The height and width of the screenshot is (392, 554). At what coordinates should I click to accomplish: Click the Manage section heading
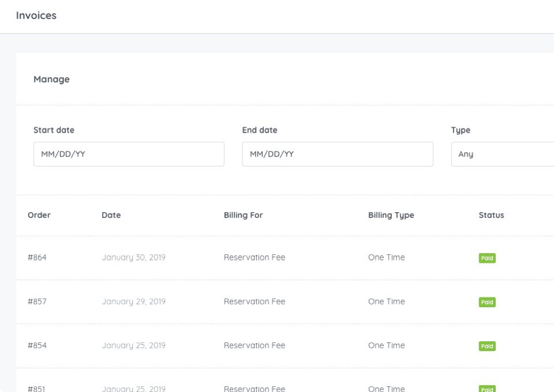[51, 80]
